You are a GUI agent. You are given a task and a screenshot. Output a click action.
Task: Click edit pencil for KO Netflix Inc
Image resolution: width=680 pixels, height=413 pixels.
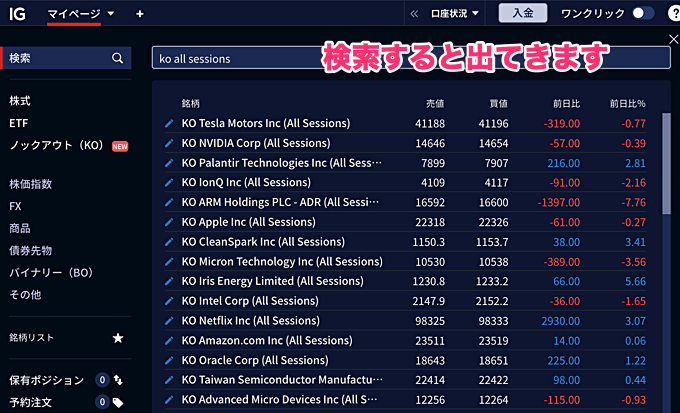pyautogui.click(x=169, y=321)
